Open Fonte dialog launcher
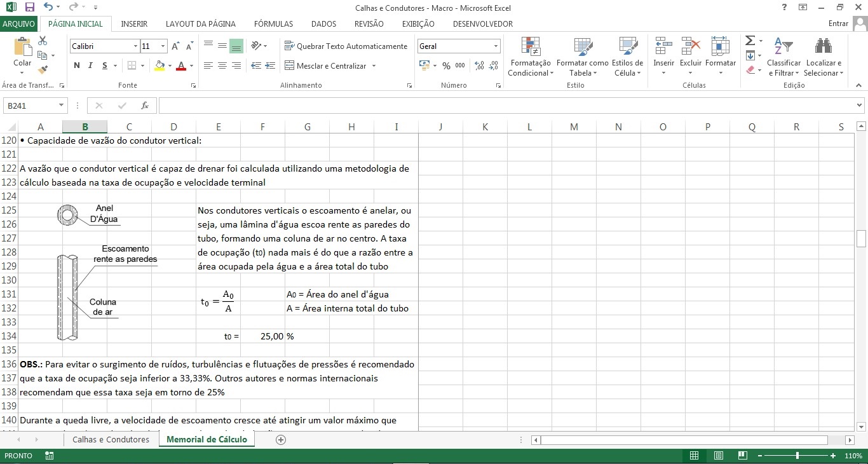This screenshot has height=464, width=868. point(193,85)
